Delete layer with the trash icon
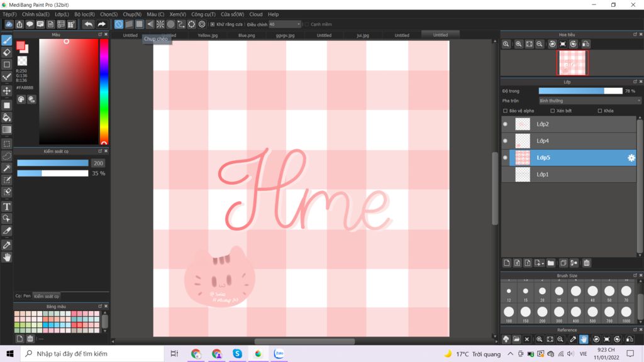644x362 pixels. (x=587, y=263)
